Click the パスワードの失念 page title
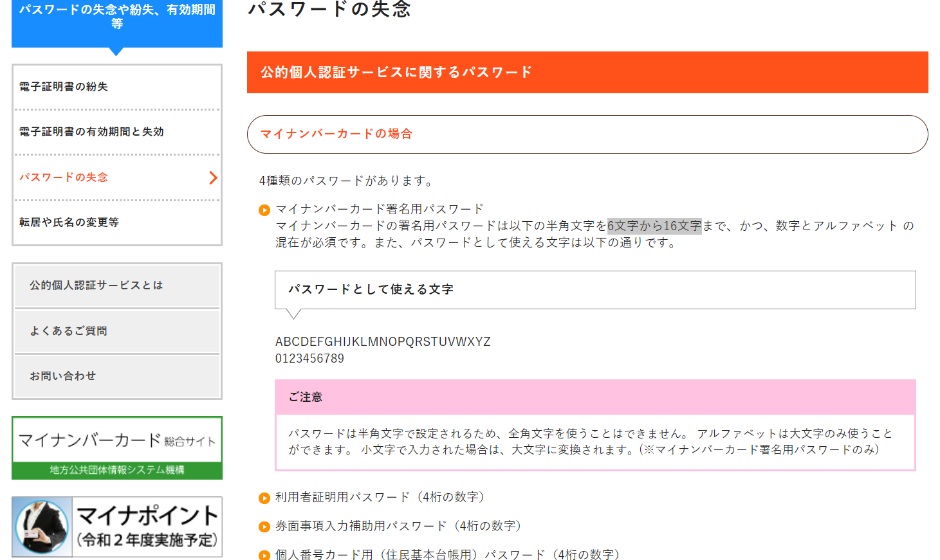 [x=329, y=8]
